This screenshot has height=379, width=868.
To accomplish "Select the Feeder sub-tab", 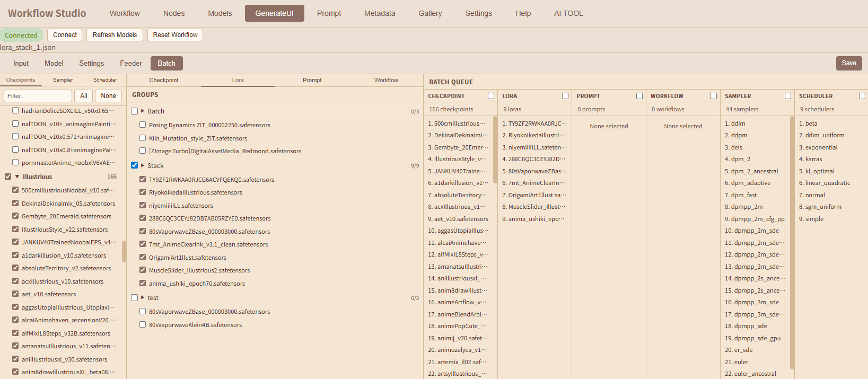I will 131,63.
